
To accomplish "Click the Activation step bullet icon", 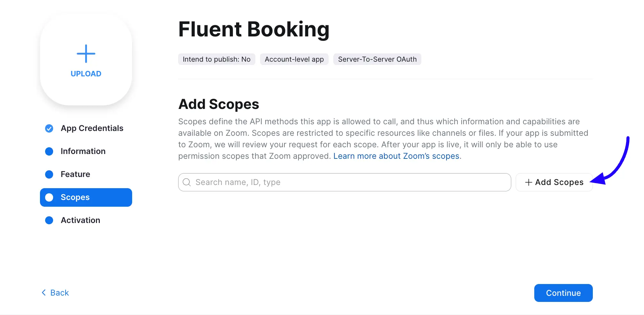I will click(49, 220).
